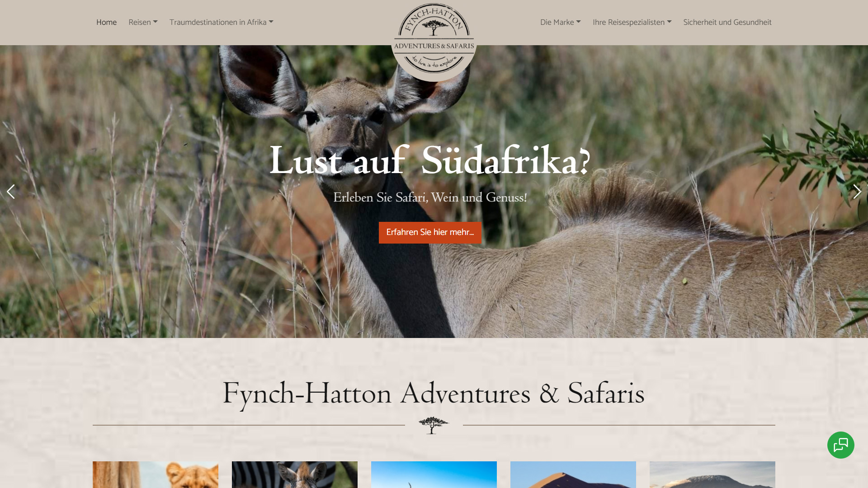Click the Erfahren Sie hier mehr button
The image size is (868, 488).
coord(430,232)
